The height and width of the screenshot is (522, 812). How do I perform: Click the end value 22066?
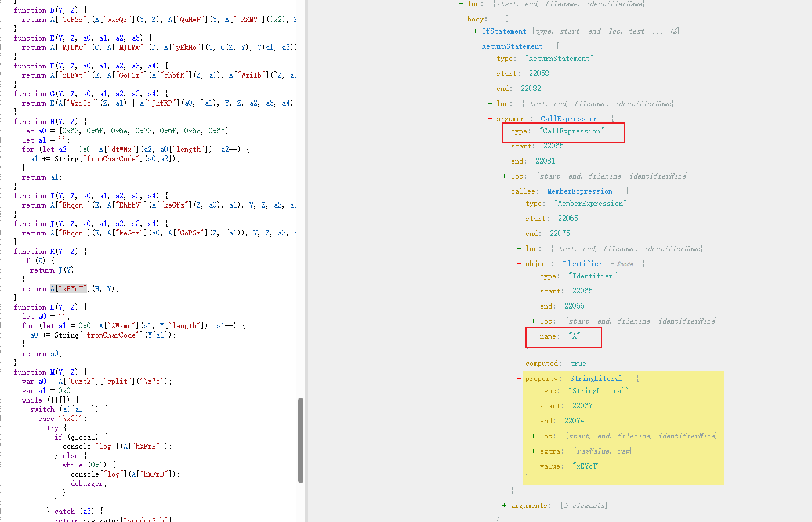pos(574,306)
